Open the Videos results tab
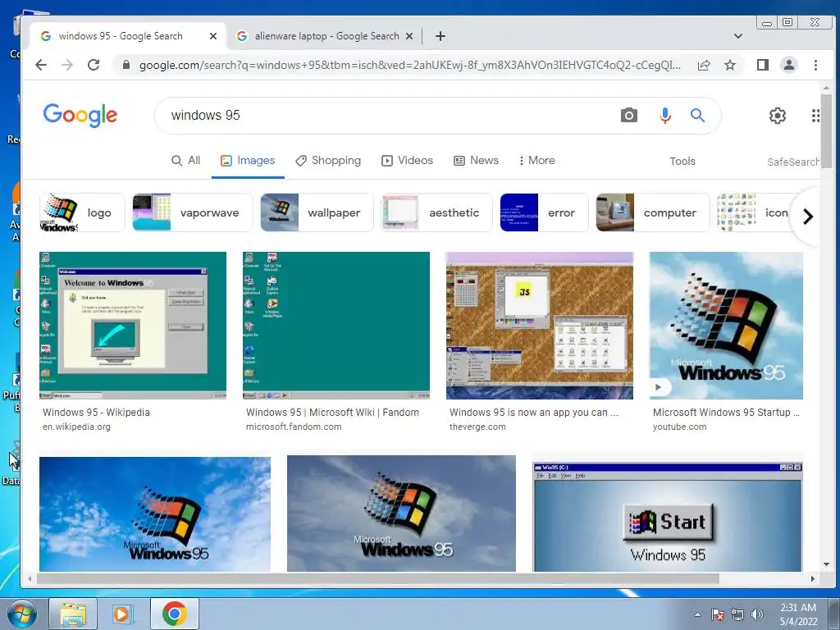Screen dimensions: 840x630 click(x=407, y=160)
